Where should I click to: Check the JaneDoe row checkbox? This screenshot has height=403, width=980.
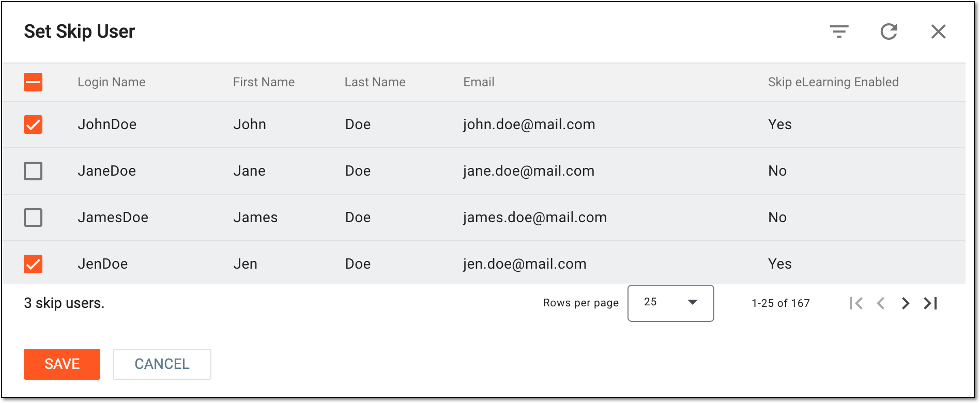[33, 171]
